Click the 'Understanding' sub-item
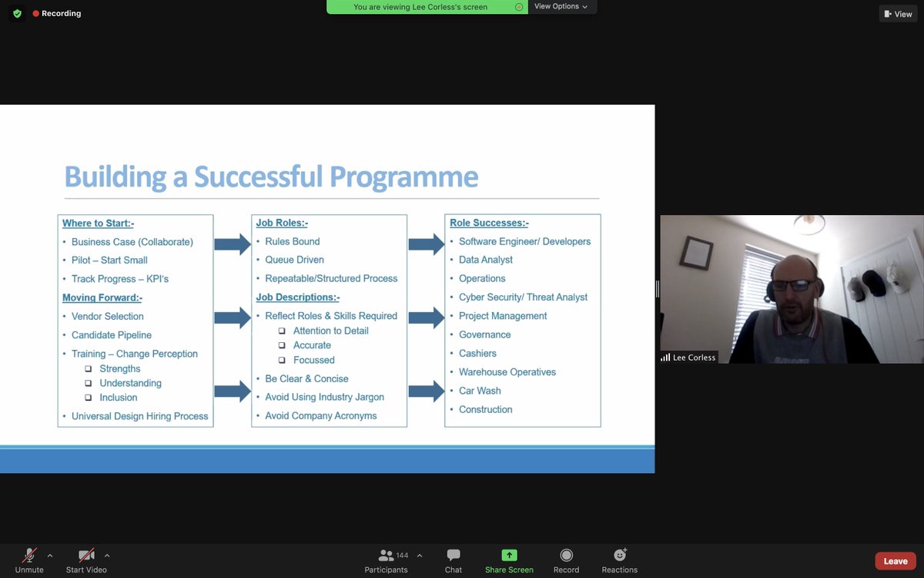 click(130, 383)
